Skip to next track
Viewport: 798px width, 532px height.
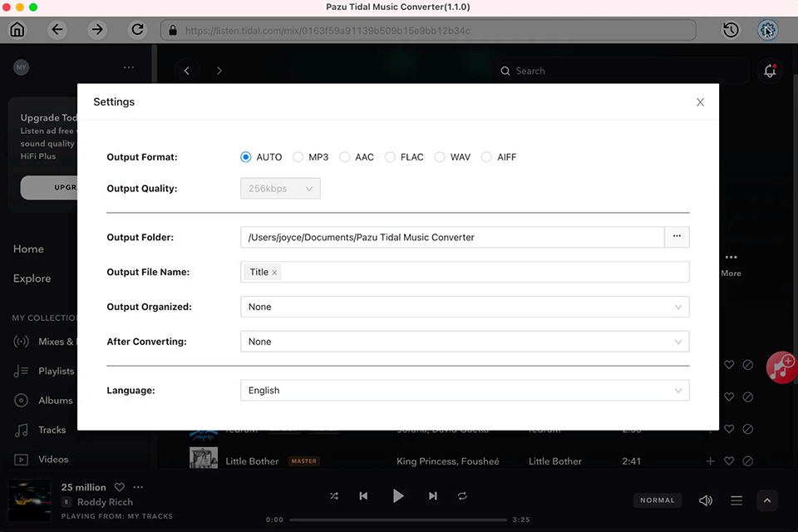(432, 496)
